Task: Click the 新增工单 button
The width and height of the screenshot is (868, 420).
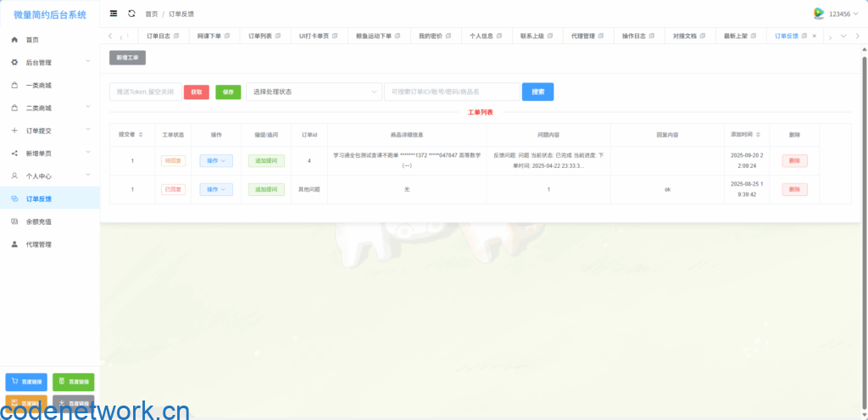Action: coord(127,58)
